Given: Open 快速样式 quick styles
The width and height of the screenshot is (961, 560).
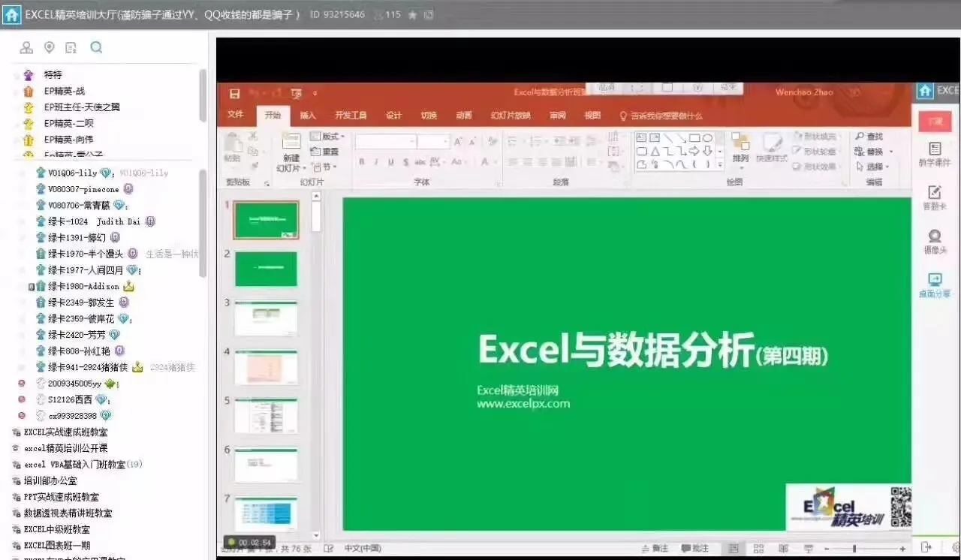Looking at the screenshot, I should coord(772,148).
